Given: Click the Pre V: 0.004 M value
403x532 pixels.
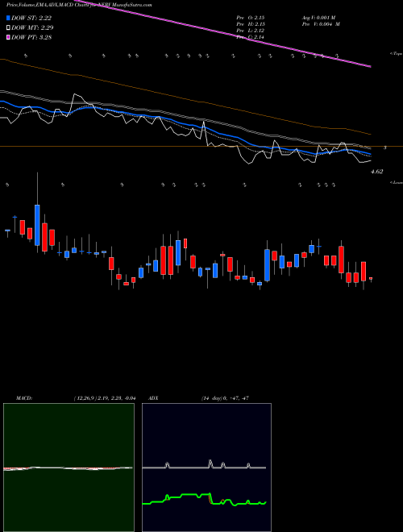Looking at the screenshot, I should [x=321, y=24].
